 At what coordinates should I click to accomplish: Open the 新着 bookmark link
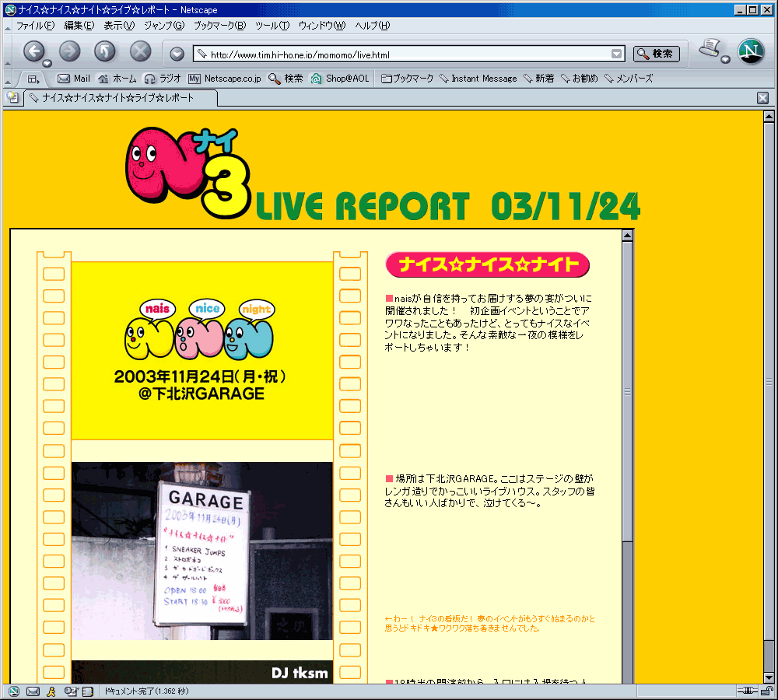pyautogui.click(x=539, y=79)
